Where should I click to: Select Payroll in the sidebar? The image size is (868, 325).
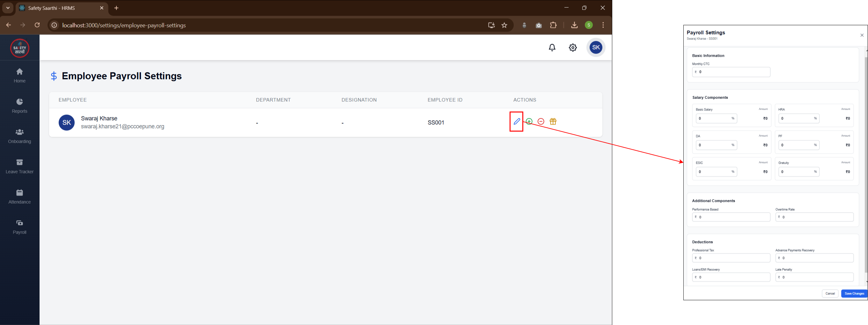[19, 227]
